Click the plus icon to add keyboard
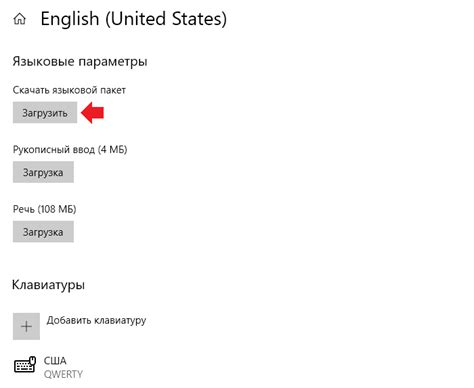The height and width of the screenshot is (388, 474). pyautogui.click(x=26, y=326)
